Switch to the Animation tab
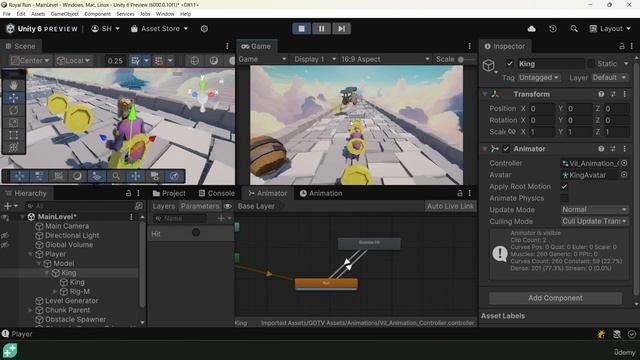The width and height of the screenshot is (640, 360). (x=321, y=193)
